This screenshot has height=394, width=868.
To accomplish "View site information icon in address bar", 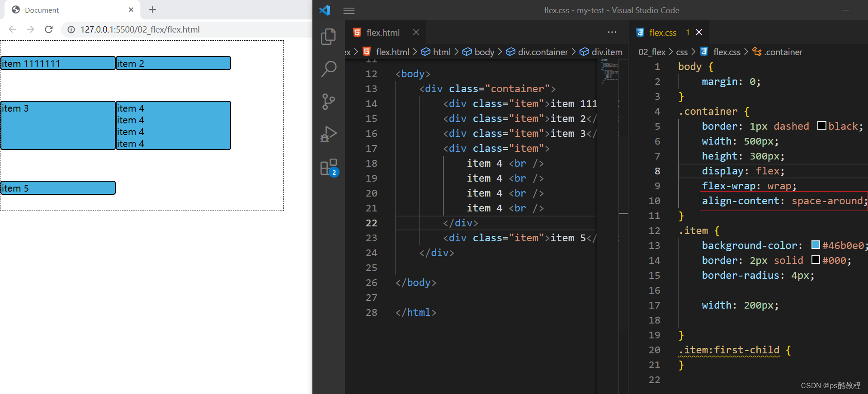I will (71, 29).
